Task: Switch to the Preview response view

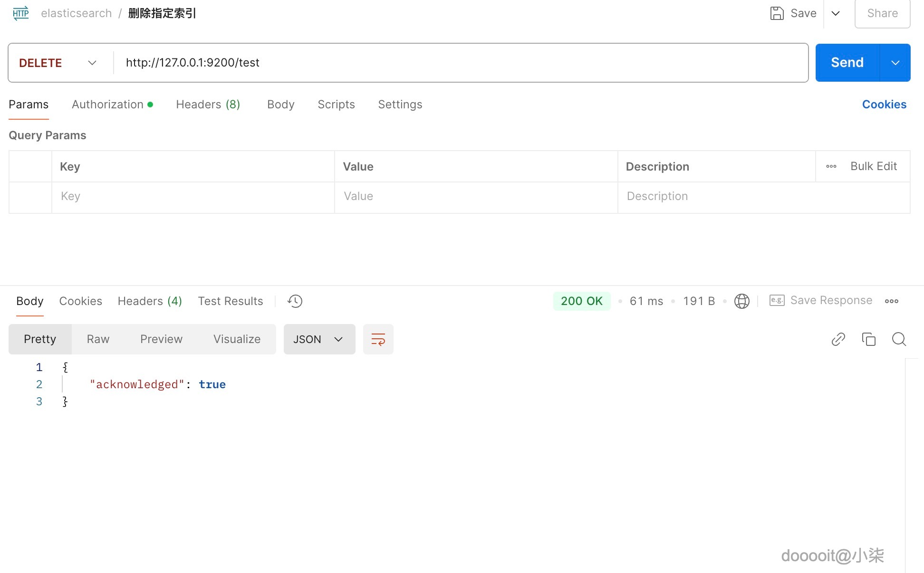Action: [161, 339]
